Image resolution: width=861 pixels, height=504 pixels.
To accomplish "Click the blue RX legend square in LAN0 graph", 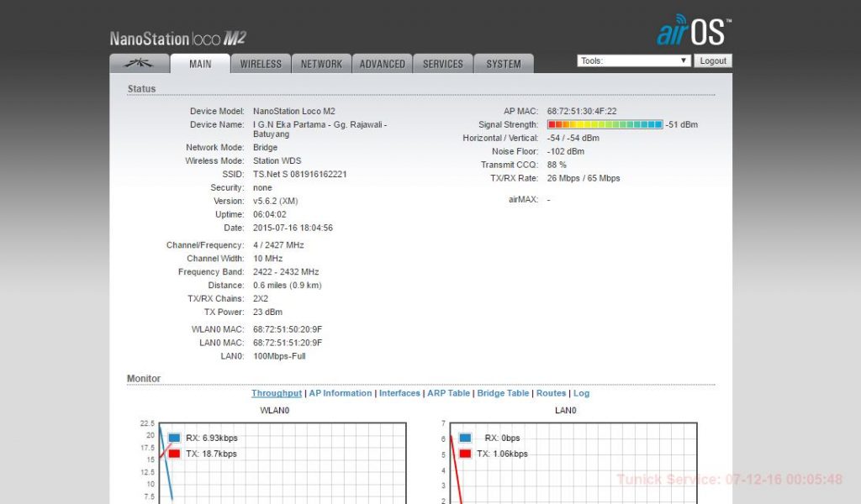I will (465, 438).
